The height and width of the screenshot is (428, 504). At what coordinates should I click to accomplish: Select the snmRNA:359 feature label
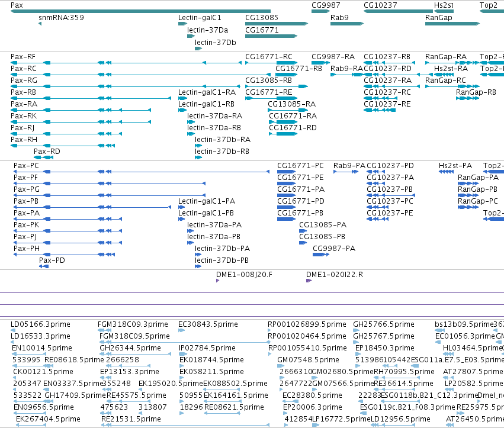61,18
